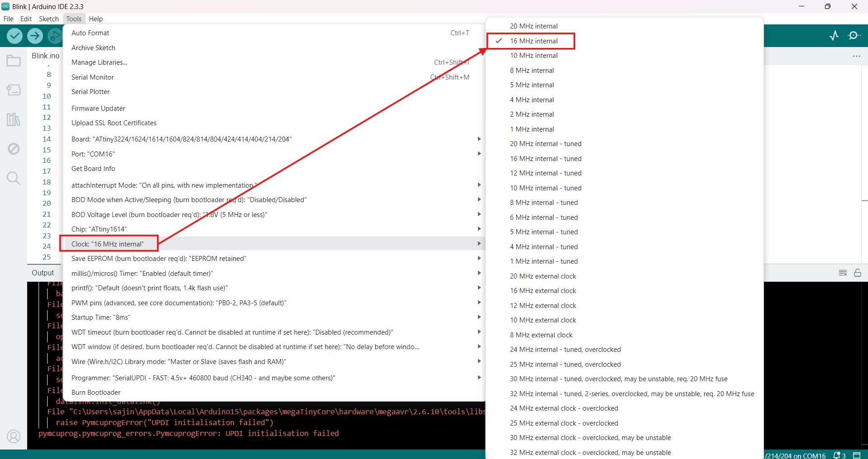Select 20 MHz internal - tuned option
Screen dimensions: 868x459
[x=625, y=144]
